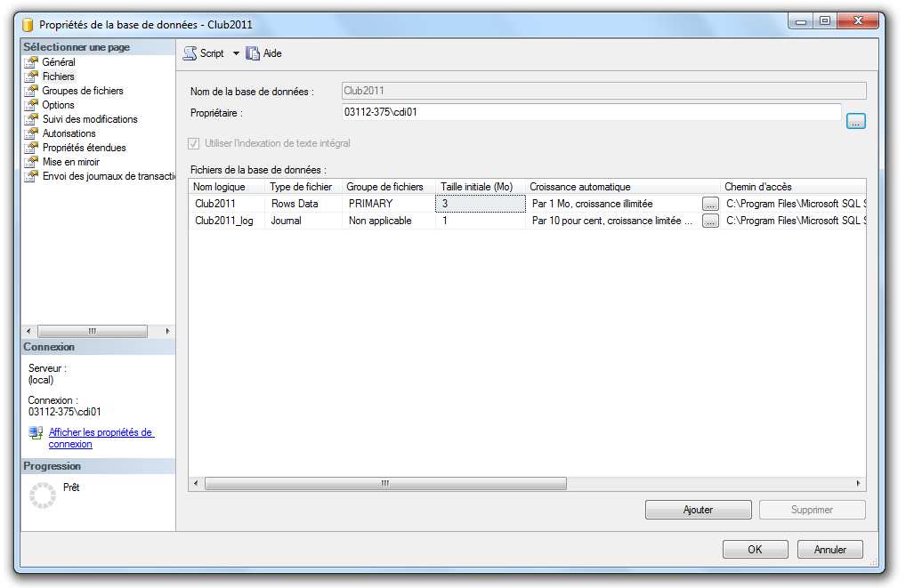Viewport: 906px width, 588px height.
Task: Click the file grid horizontal scrollbar
Action: click(x=385, y=483)
